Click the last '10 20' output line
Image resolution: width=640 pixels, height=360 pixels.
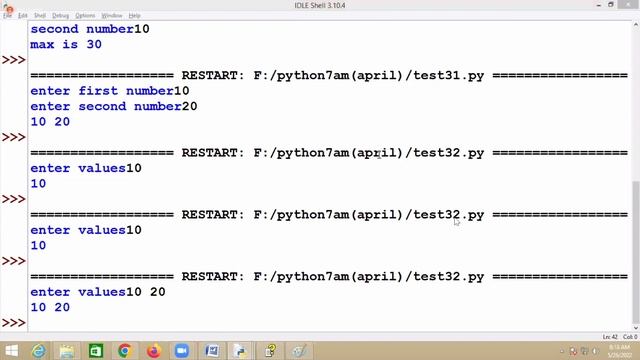[50, 307]
